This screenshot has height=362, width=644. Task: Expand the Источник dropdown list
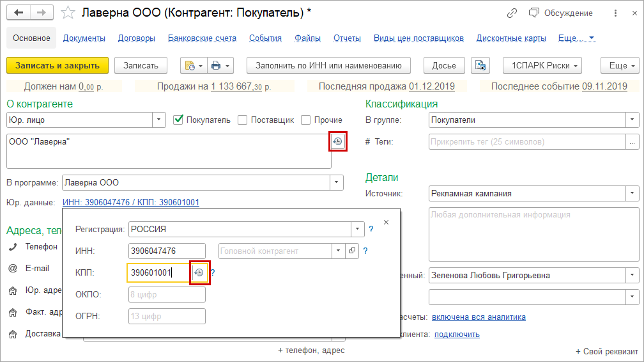pos(632,193)
